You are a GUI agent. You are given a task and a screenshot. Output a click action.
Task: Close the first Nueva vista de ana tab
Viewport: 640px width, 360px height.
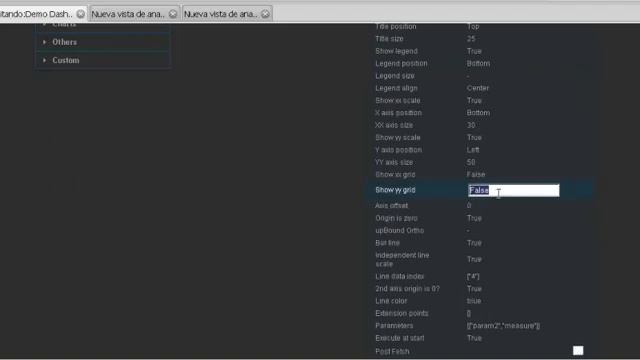point(173,14)
